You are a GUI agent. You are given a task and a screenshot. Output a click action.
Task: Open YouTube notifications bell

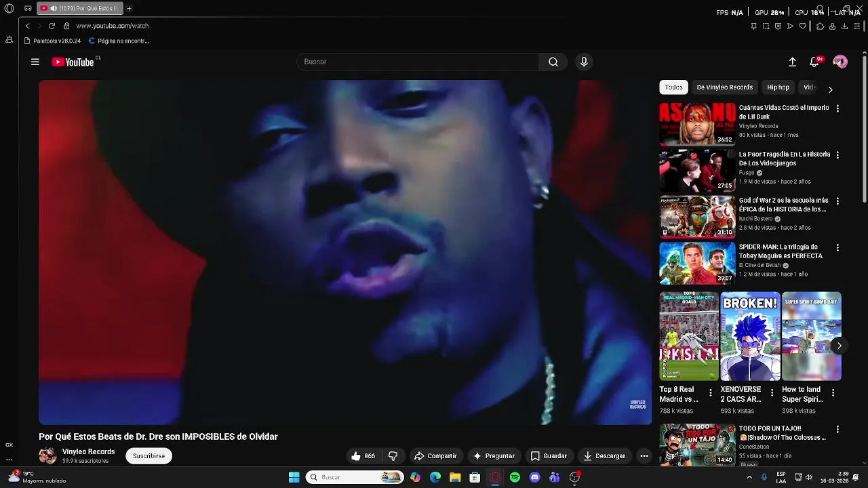coord(814,62)
